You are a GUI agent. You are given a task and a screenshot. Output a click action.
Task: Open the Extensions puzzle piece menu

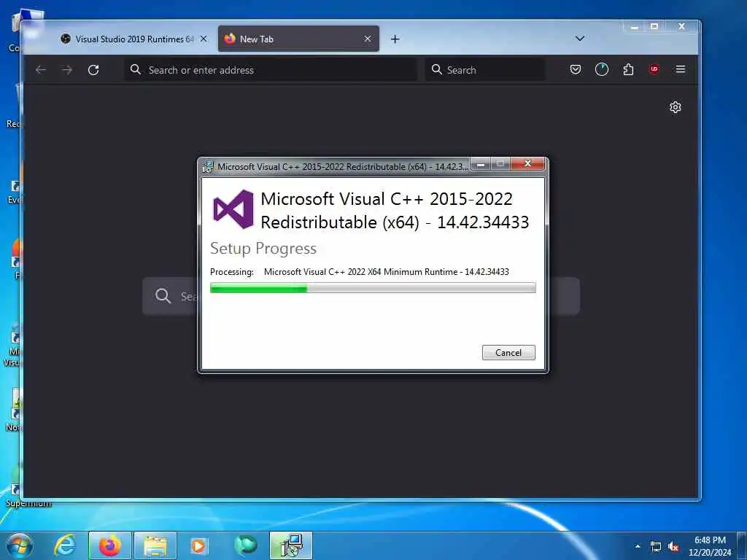[628, 70]
